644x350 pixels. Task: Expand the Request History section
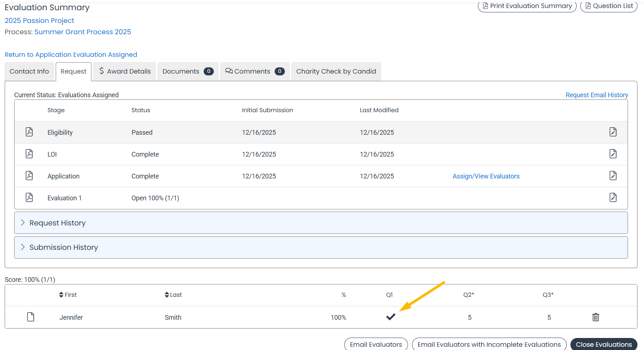tap(321, 223)
